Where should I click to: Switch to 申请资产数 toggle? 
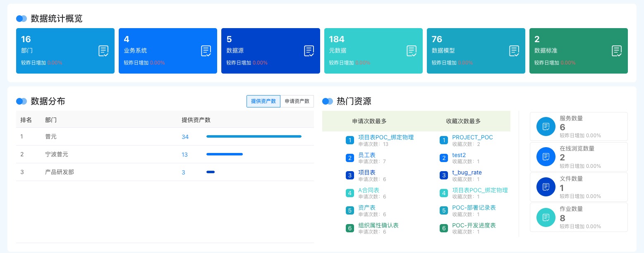[297, 101]
